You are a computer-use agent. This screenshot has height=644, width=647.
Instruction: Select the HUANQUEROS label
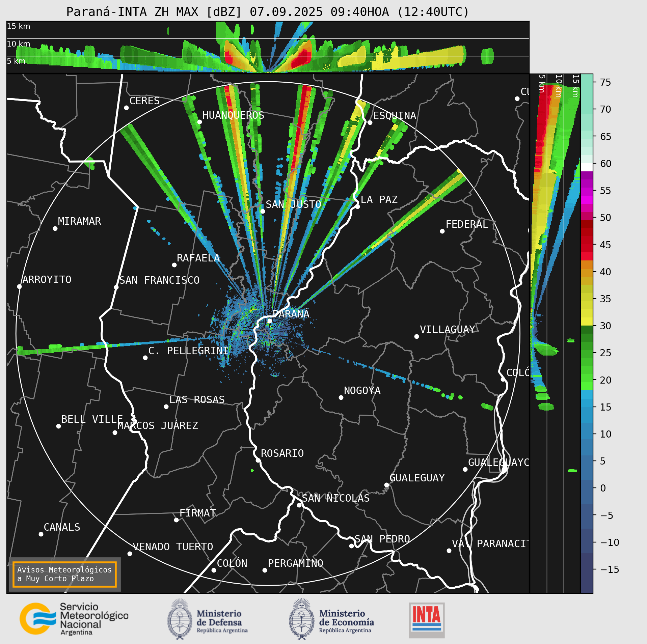(233, 115)
